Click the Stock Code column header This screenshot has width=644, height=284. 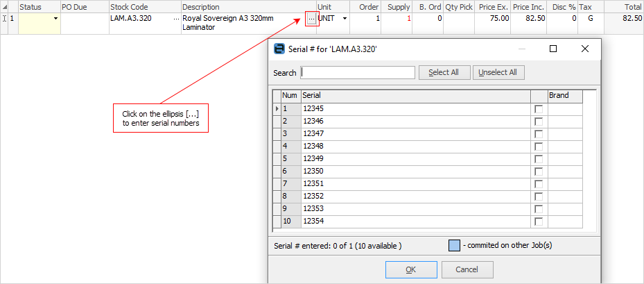(x=146, y=7)
